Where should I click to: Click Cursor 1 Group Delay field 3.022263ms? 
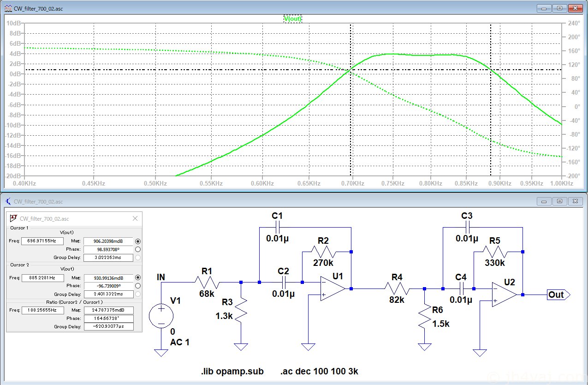pyautogui.click(x=108, y=258)
